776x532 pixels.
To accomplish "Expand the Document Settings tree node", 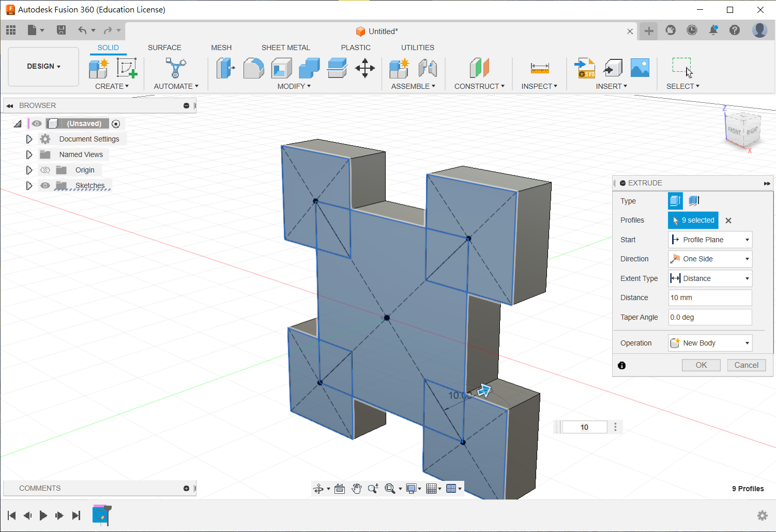I will click(x=29, y=139).
